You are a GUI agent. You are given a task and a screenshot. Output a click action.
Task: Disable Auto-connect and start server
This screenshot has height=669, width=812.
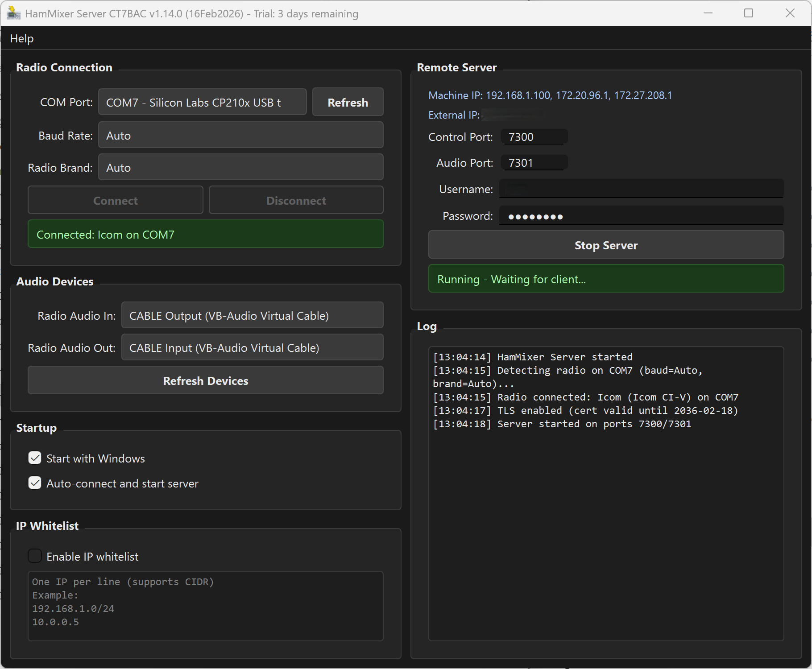coord(35,483)
